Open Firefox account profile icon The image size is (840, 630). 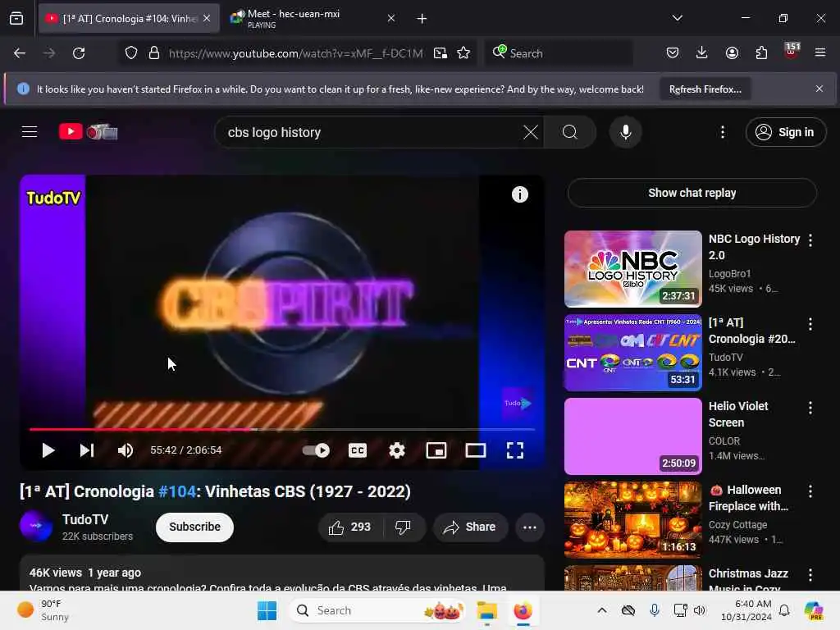[732, 52]
